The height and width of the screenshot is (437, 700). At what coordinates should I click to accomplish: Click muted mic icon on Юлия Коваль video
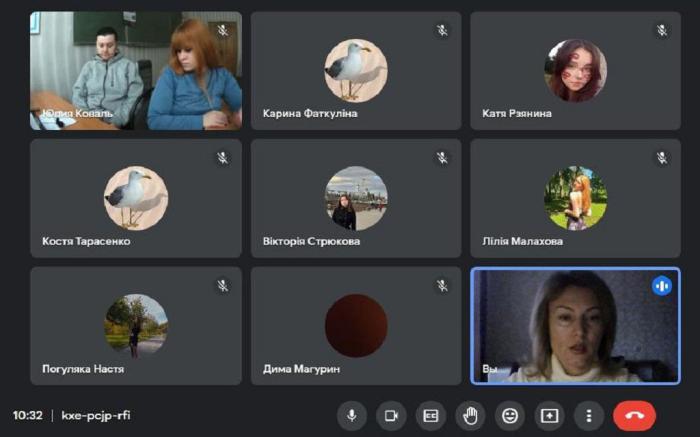coord(222,31)
